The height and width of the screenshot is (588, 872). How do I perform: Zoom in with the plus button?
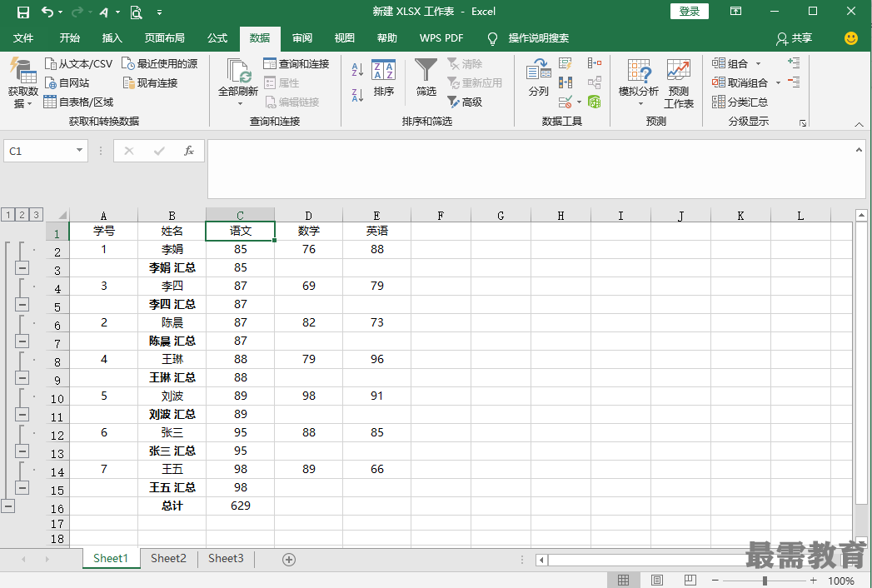point(814,581)
